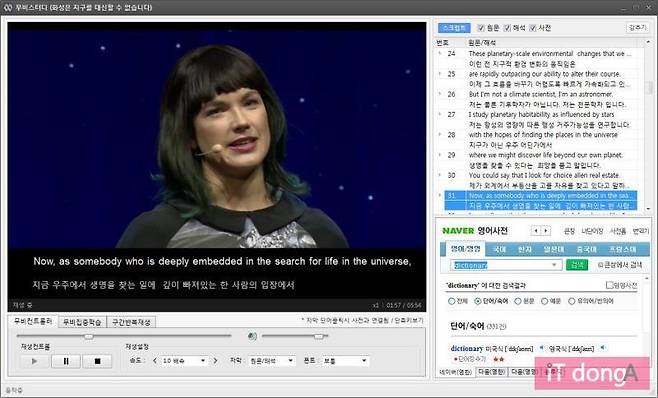Click highlighted subtitle row 31
The width and height of the screenshot is (658, 398).
541,201
